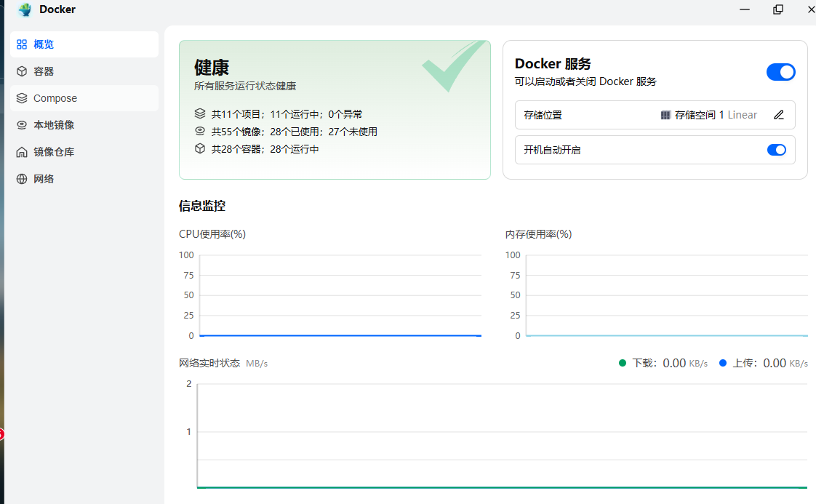Minimize the Docker window
This screenshot has width=816, height=504.
click(745, 9)
